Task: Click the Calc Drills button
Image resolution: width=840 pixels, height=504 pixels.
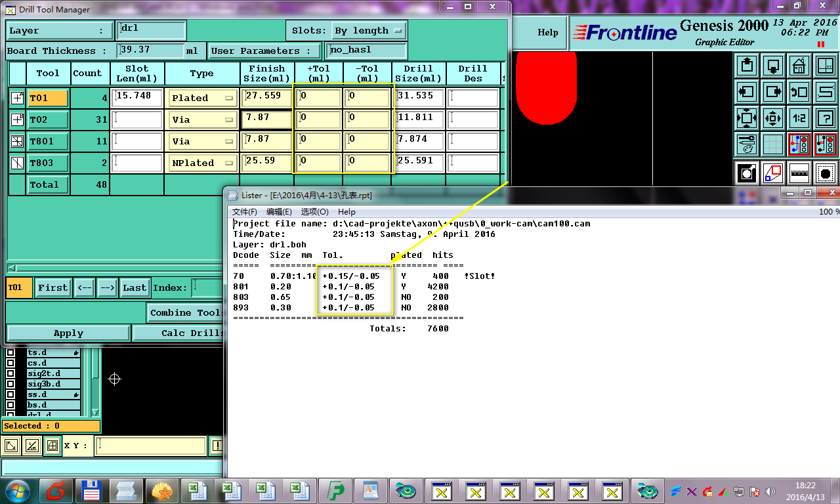Action: click(x=178, y=333)
